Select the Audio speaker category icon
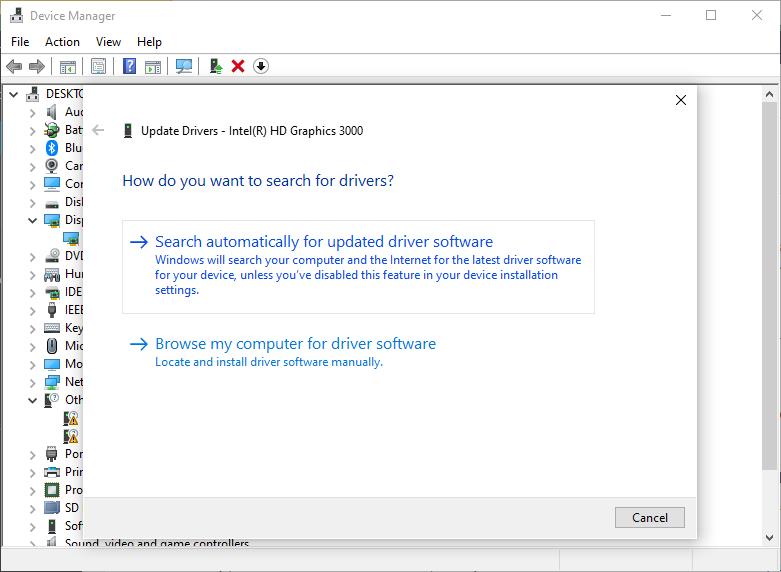 [x=52, y=112]
